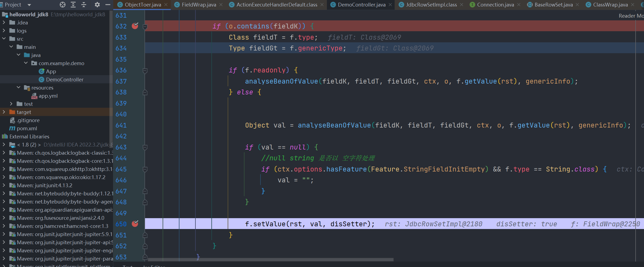Viewport: 644px width, 267px height.
Task: Click the YAML icon next to app.yml
Action: [34, 96]
